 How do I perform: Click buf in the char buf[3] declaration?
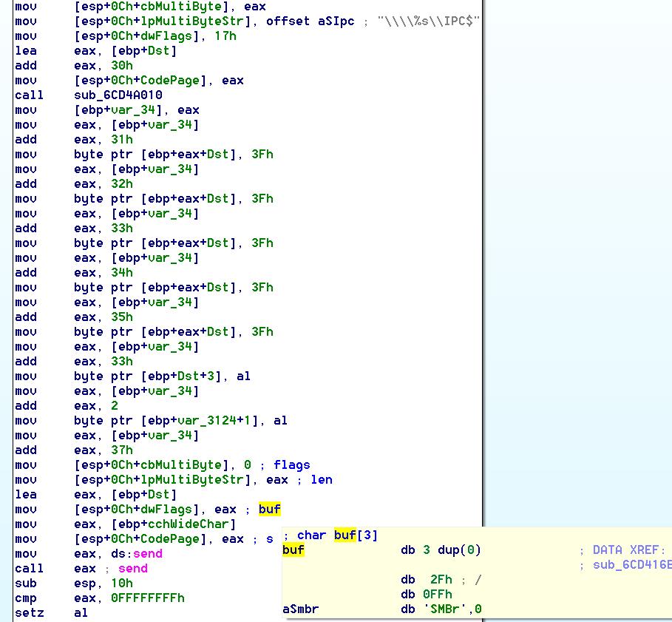[345, 535]
